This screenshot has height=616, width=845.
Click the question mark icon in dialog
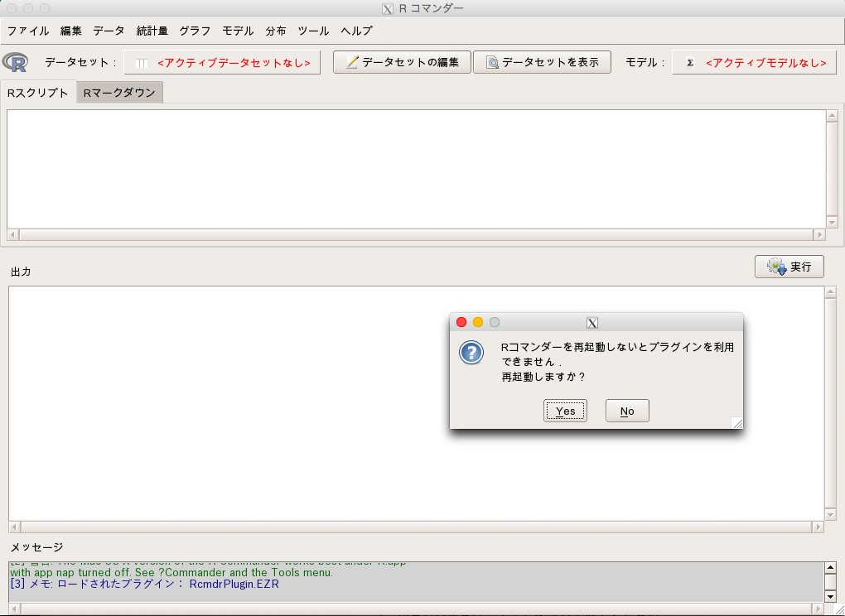471,353
